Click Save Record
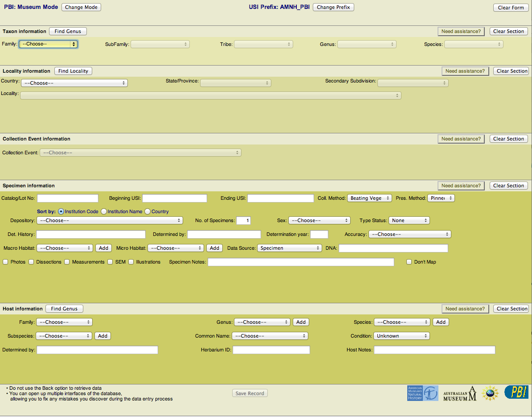Viewport: 532px width, 417px height. click(x=250, y=393)
